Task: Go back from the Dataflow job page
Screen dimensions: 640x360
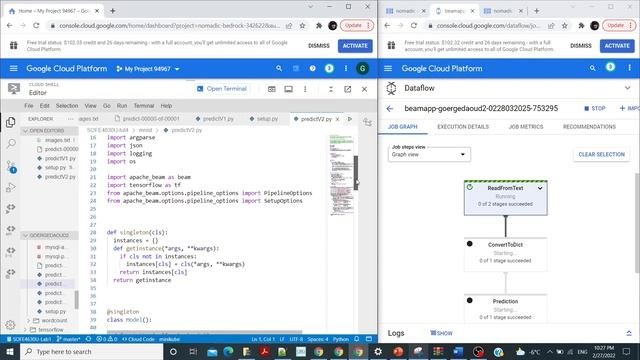Action: coord(390,109)
